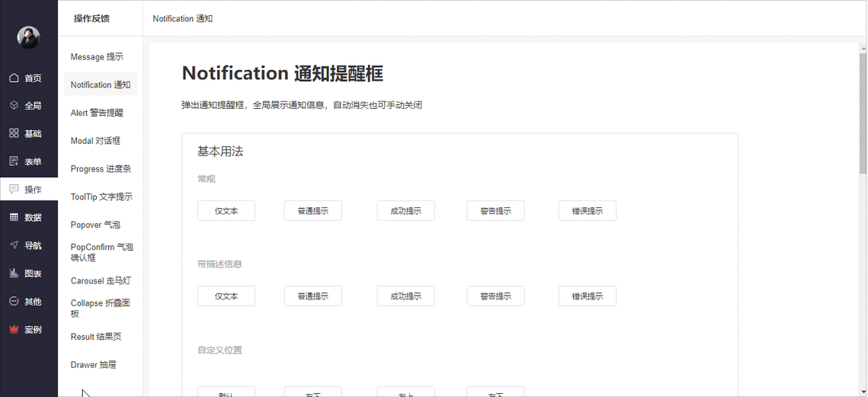This screenshot has height=397, width=868.
Task: Open Carousel 走马灯 page
Action: pos(100,280)
